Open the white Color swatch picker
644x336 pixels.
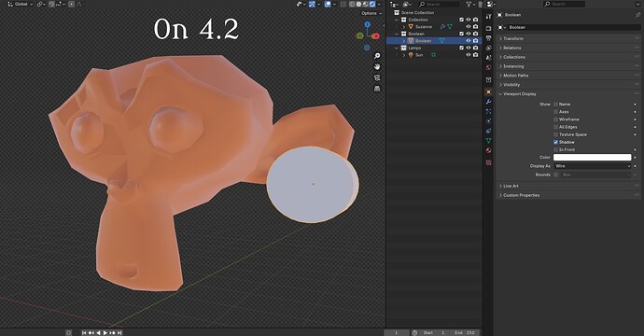[x=593, y=158]
